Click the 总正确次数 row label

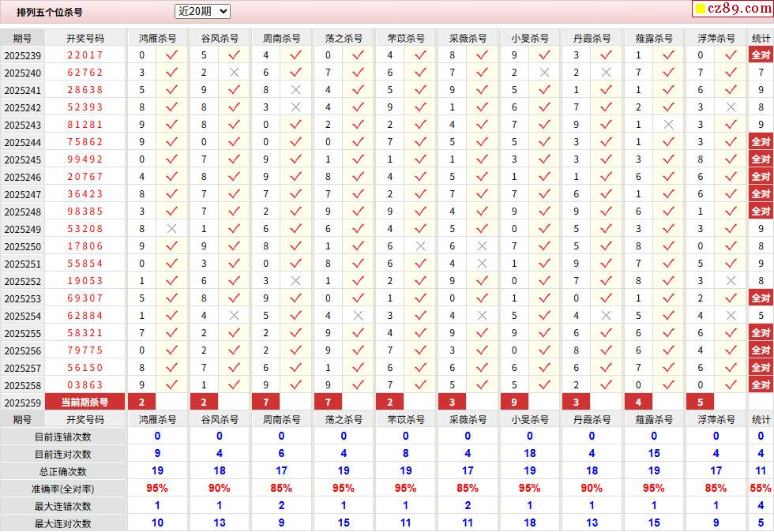coord(62,472)
